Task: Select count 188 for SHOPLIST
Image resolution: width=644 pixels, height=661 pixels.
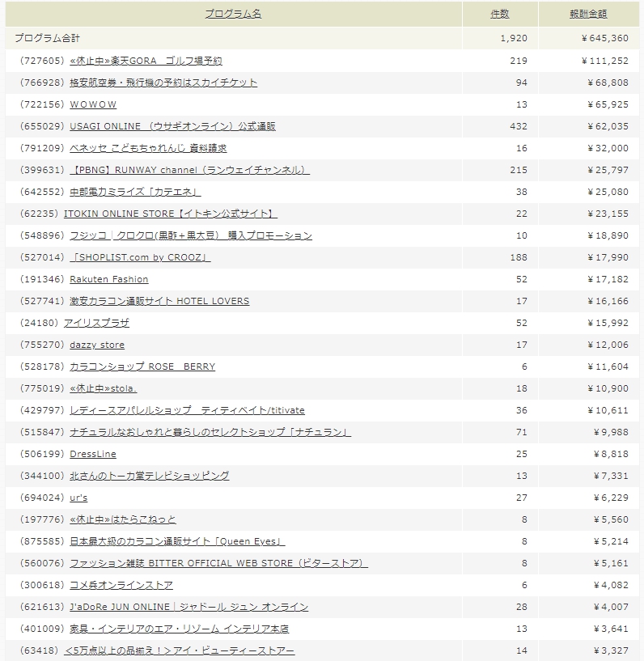Action: [x=519, y=257]
